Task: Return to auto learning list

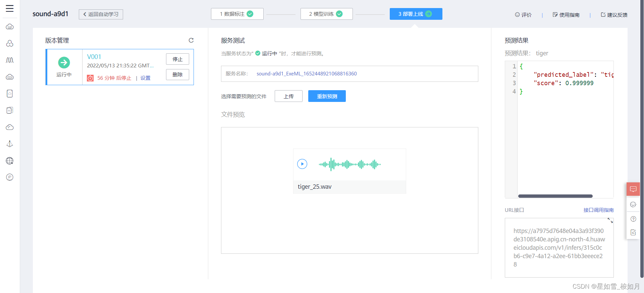Action: 101,14
